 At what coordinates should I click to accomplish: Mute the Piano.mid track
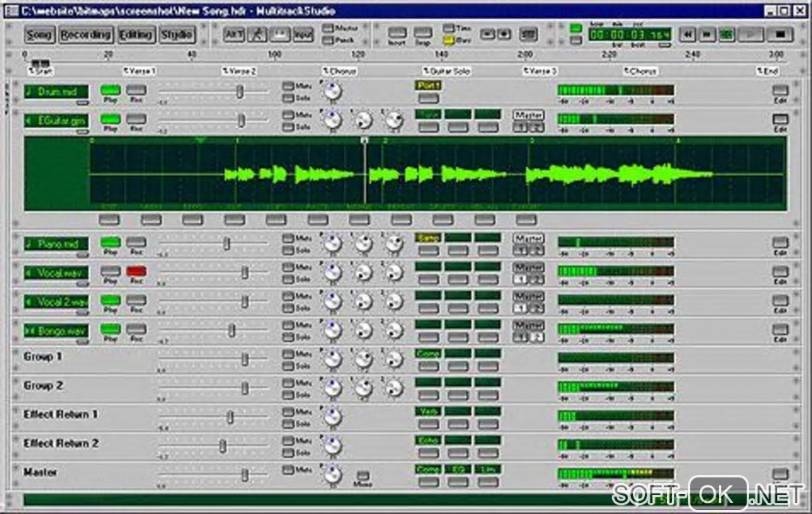tap(288, 238)
